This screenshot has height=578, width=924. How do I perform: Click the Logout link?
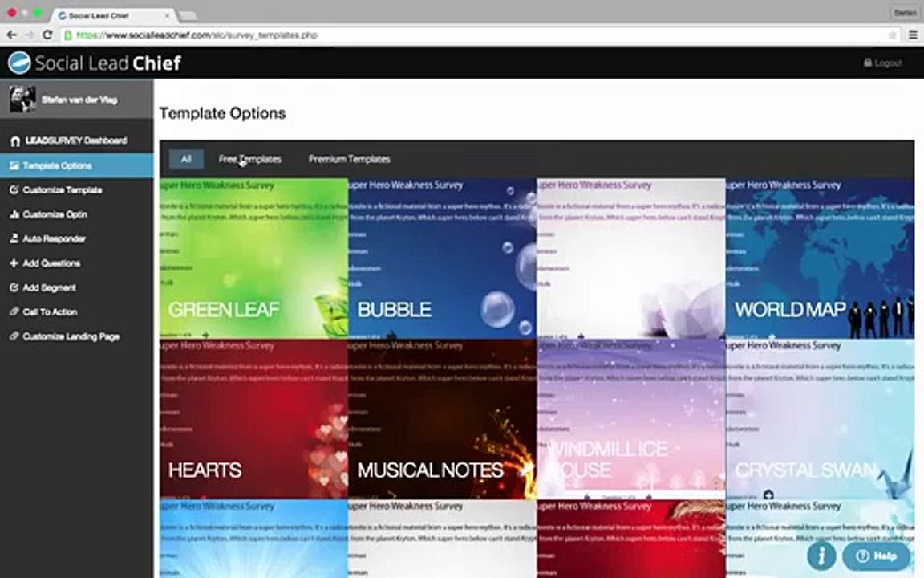click(883, 63)
